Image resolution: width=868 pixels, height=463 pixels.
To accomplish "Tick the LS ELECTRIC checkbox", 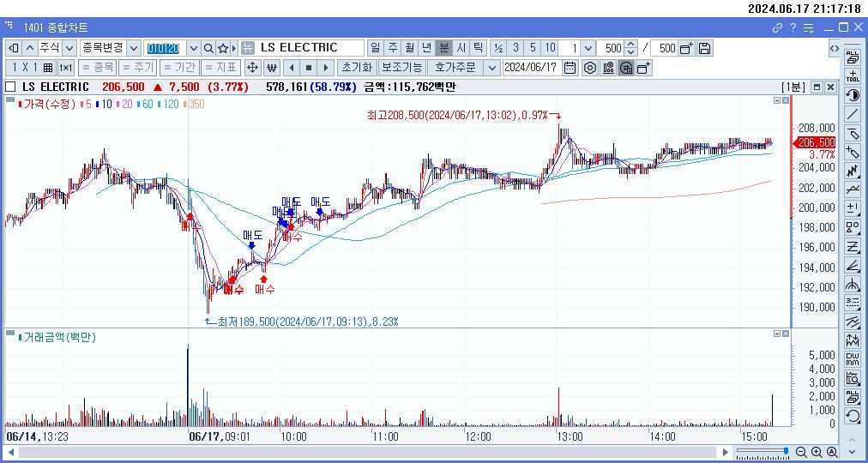I will pyautogui.click(x=10, y=87).
